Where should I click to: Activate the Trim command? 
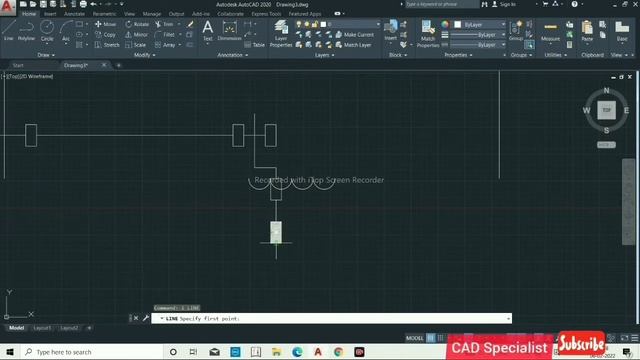click(x=164, y=24)
